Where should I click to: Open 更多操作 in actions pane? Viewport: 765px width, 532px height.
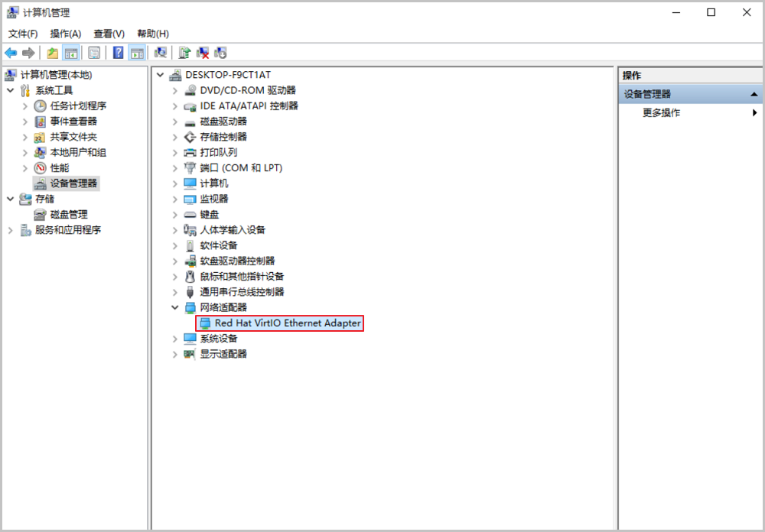click(661, 112)
